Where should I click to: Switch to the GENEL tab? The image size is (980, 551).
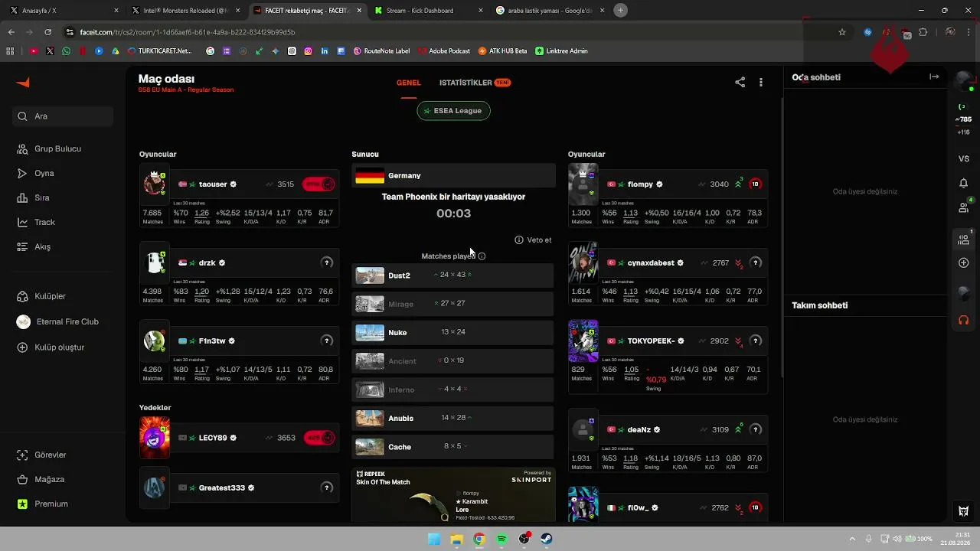tap(409, 83)
